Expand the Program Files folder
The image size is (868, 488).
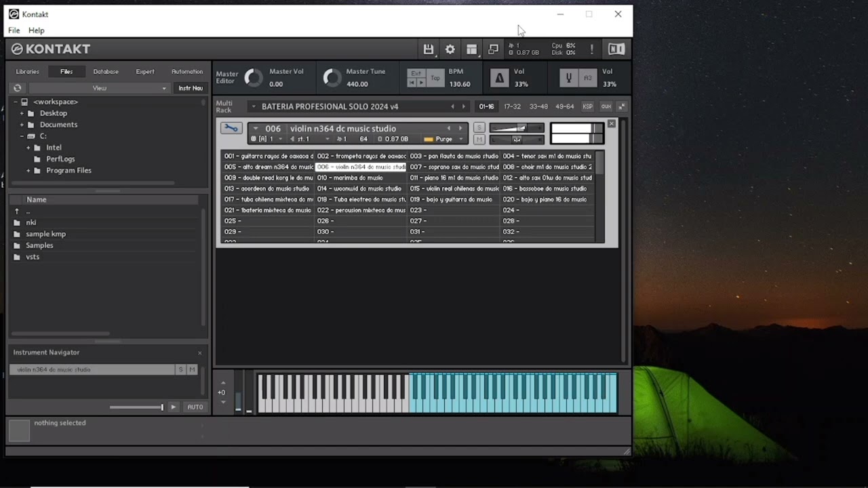point(28,171)
